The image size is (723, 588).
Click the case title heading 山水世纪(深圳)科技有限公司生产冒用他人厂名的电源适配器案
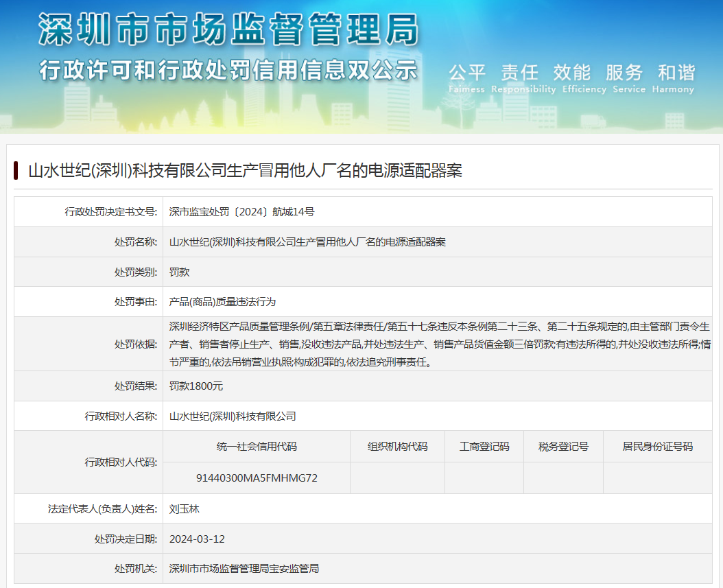[x=246, y=171]
